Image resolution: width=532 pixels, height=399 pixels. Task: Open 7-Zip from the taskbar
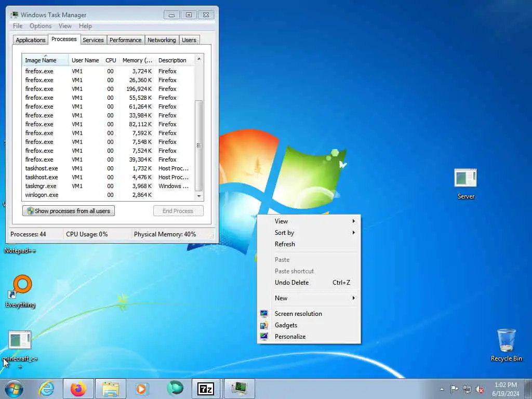(x=206, y=389)
